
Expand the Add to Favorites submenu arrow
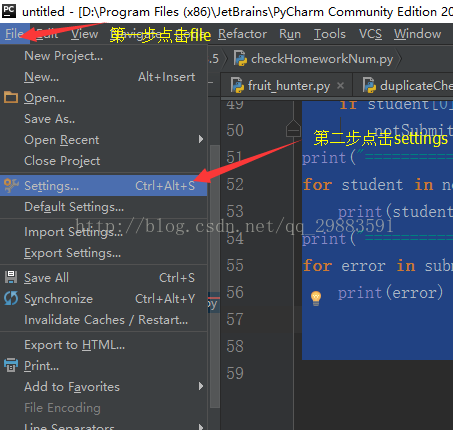pyautogui.click(x=201, y=386)
